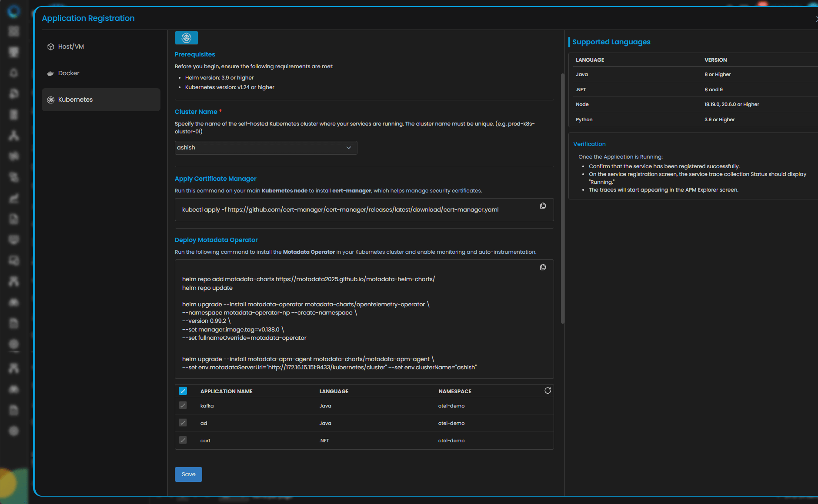Image resolution: width=818 pixels, height=504 pixels.
Task: Refresh the application list table
Action: click(548, 391)
